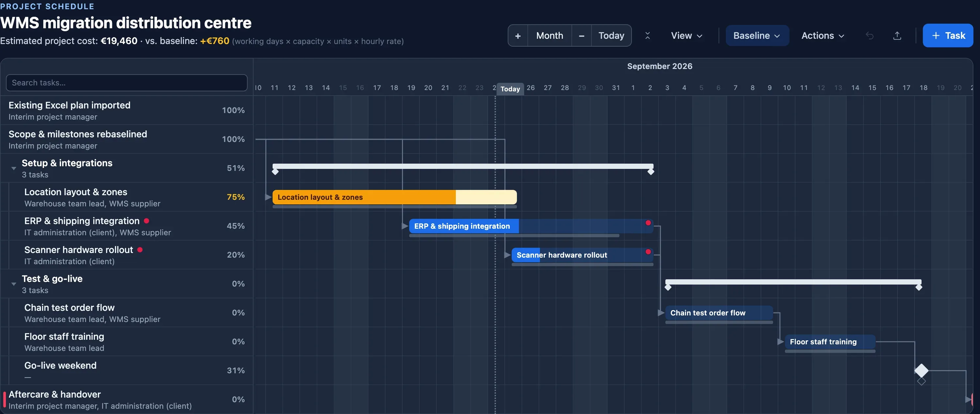Click 20% progress of Scanner hardware rollout
This screenshot has height=414, width=980.
235,255
